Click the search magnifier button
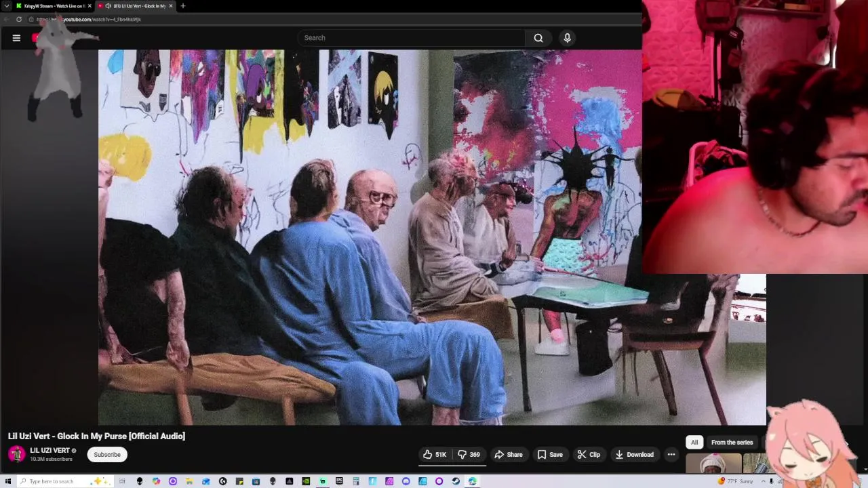The image size is (868, 488). (x=538, y=38)
